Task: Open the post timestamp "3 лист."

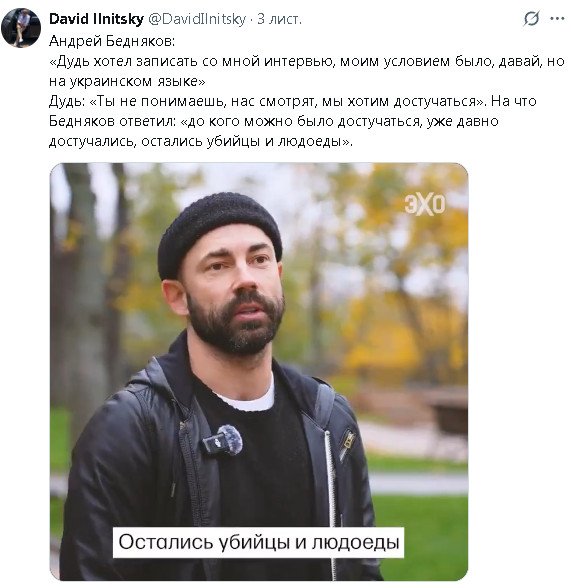Action: point(279,19)
